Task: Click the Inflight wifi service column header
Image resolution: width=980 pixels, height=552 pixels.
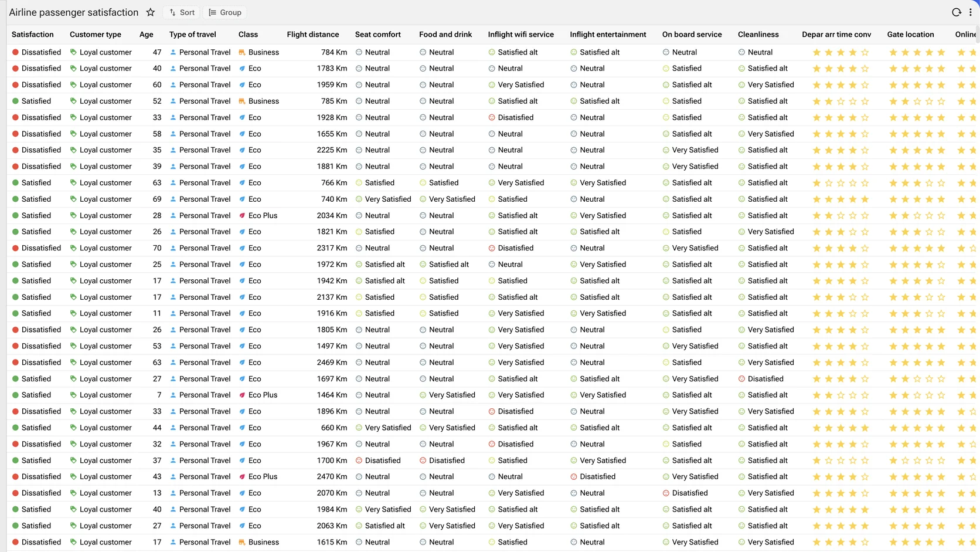Action: (521, 35)
